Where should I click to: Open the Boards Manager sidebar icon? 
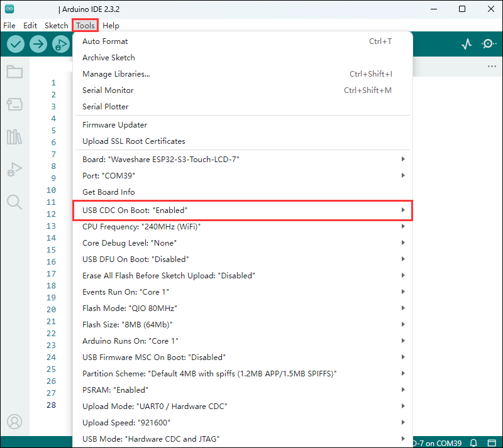(x=14, y=104)
